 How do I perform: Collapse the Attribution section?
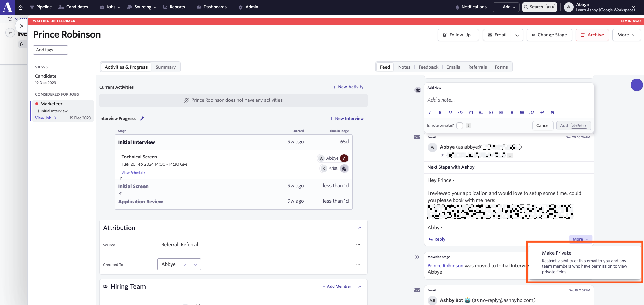(360, 228)
